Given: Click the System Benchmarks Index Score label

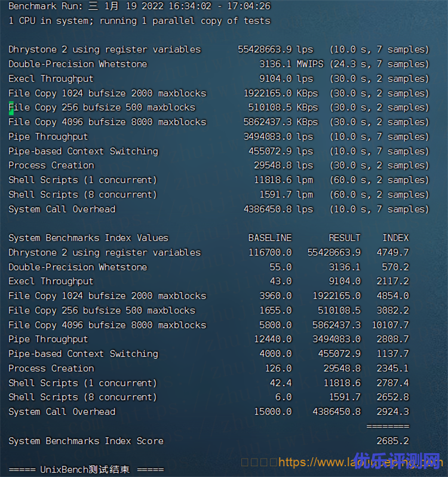Looking at the screenshot, I should (x=86, y=441).
